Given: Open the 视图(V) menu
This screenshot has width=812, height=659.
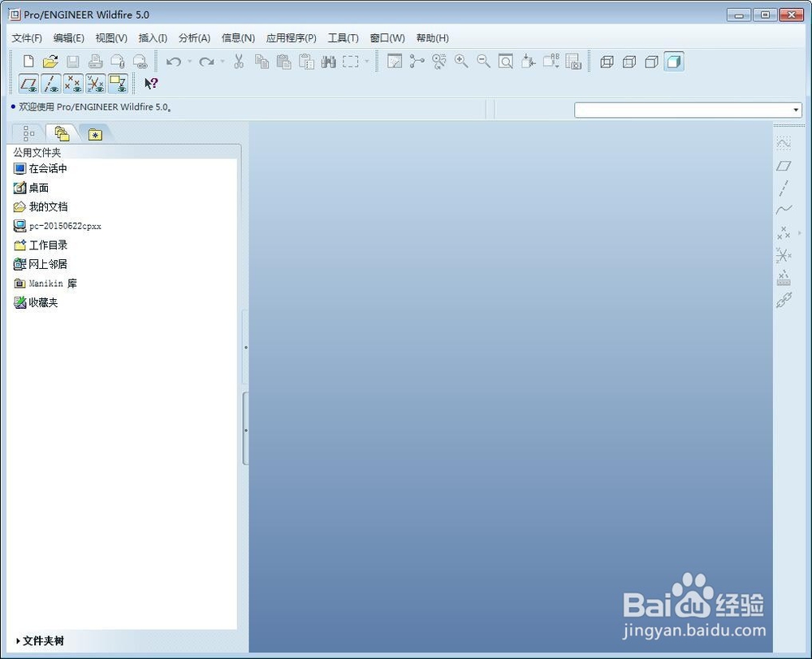Looking at the screenshot, I should pyautogui.click(x=111, y=38).
